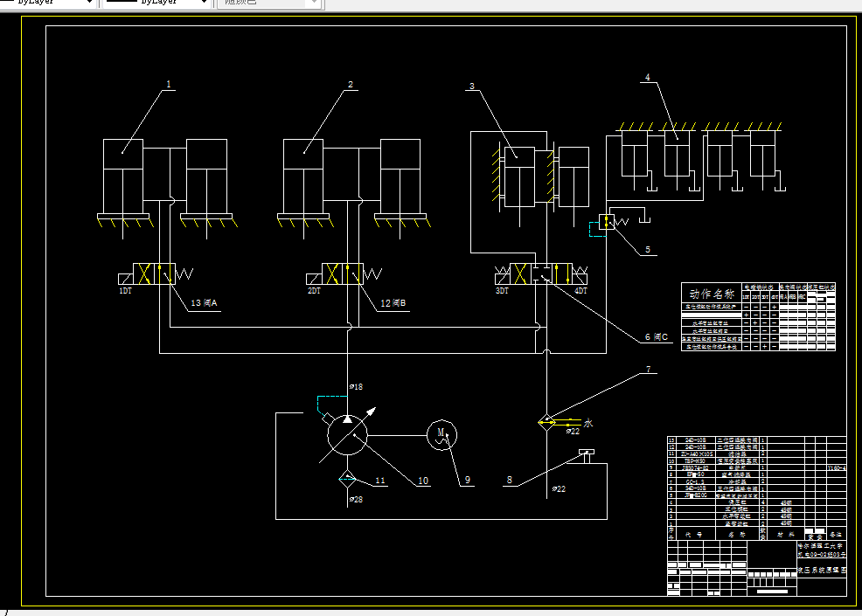
Task: Click callout number 10
Action: (x=423, y=481)
